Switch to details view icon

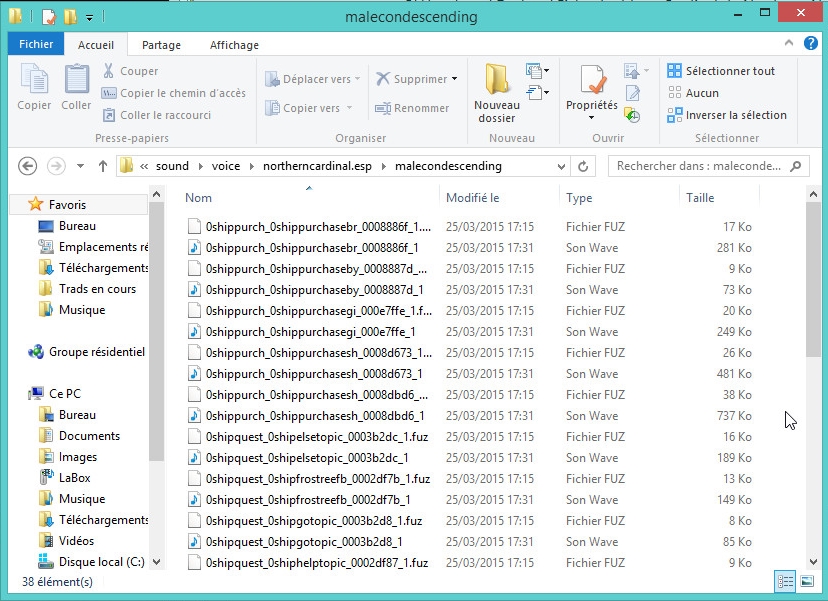point(785,581)
